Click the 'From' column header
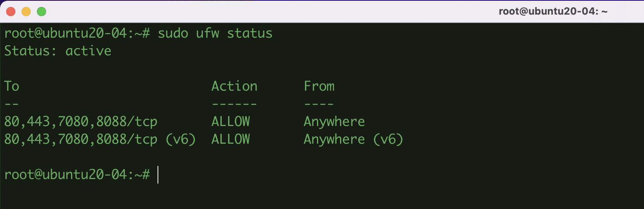Image resolution: width=644 pixels, height=209 pixels. (x=319, y=86)
